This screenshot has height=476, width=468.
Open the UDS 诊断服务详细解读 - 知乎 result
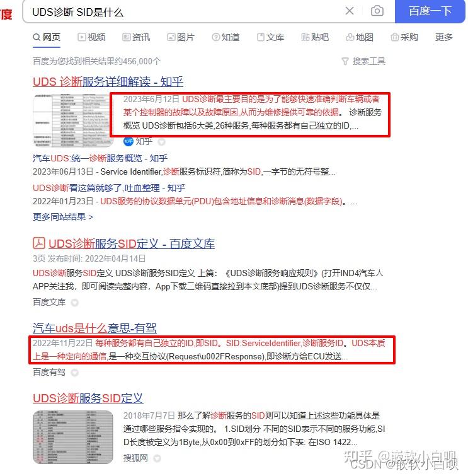108,82
